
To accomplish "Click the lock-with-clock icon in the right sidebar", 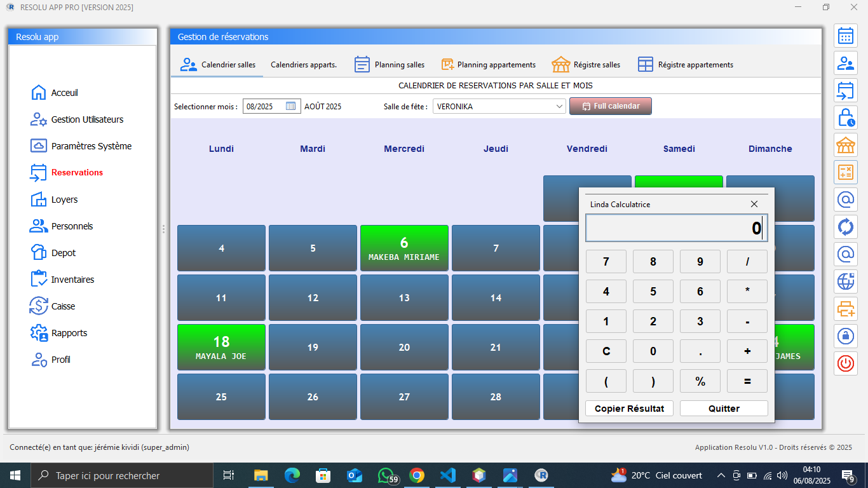I will click(x=845, y=118).
